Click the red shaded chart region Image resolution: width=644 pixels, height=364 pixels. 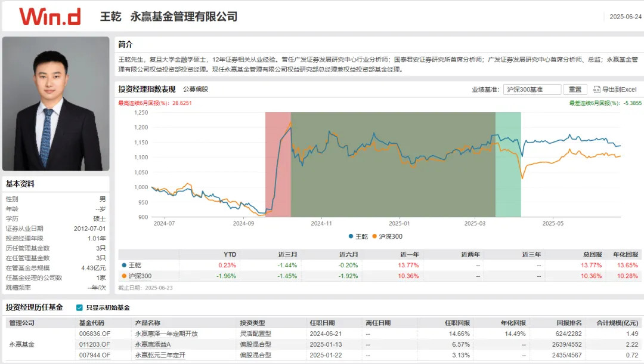[x=278, y=164]
